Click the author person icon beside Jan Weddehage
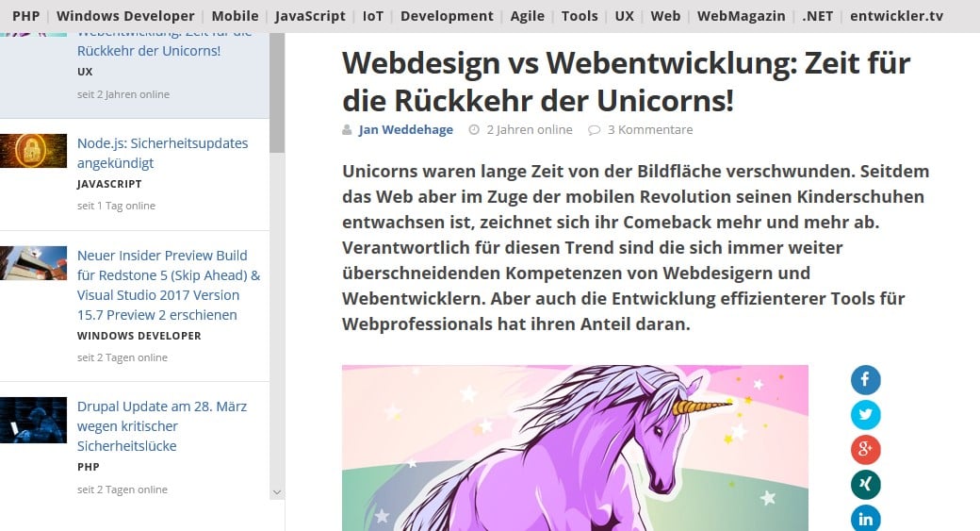The image size is (980, 531). (347, 129)
